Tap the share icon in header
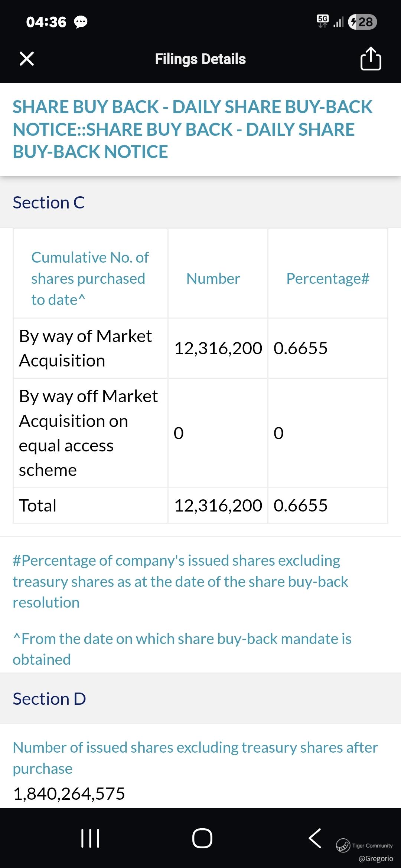The image size is (401, 868). pos(371,59)
